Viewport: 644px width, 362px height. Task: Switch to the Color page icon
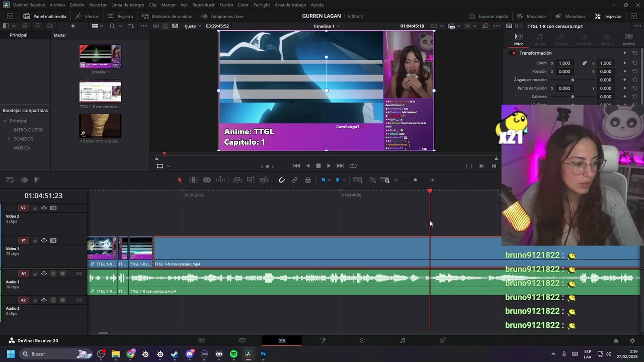362,340
